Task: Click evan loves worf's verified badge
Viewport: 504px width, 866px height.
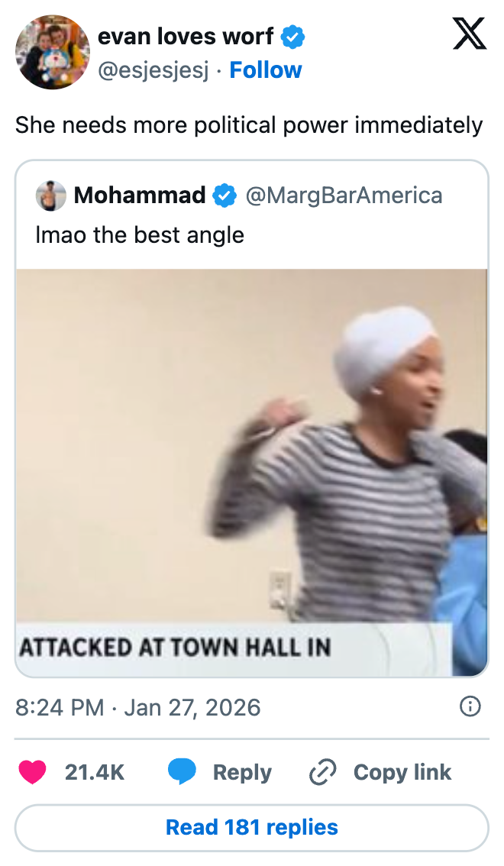Action: (293, 37)
